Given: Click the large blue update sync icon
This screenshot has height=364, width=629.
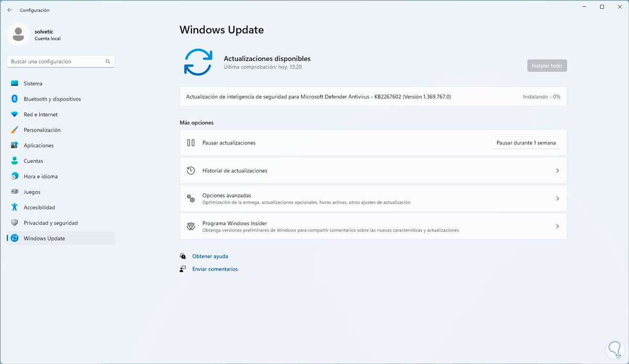Looking at the screenshot, I should click(198, 62).
